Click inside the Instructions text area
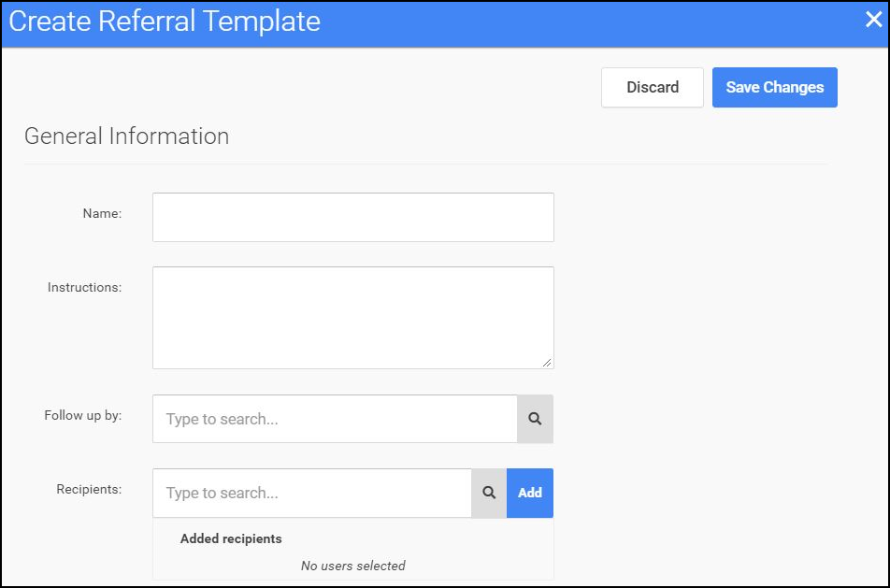 pos(353,318)
